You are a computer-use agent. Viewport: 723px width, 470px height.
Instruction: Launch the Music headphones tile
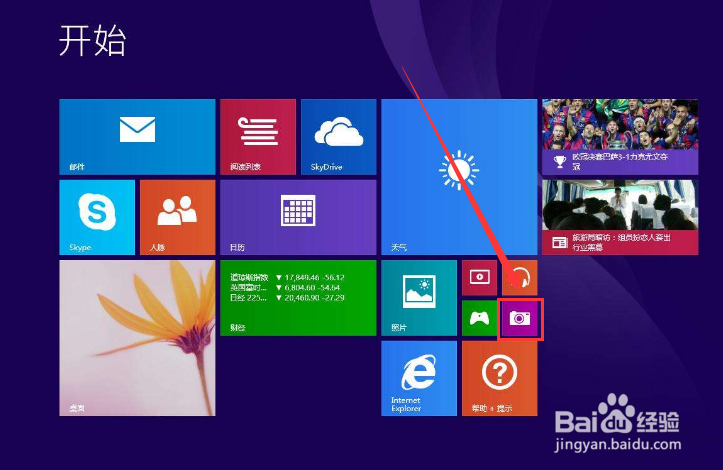click(x=520, y=278)
